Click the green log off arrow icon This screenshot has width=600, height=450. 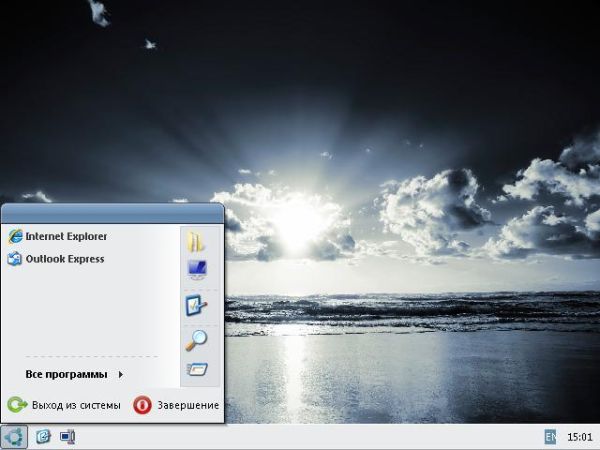(16, 405)
